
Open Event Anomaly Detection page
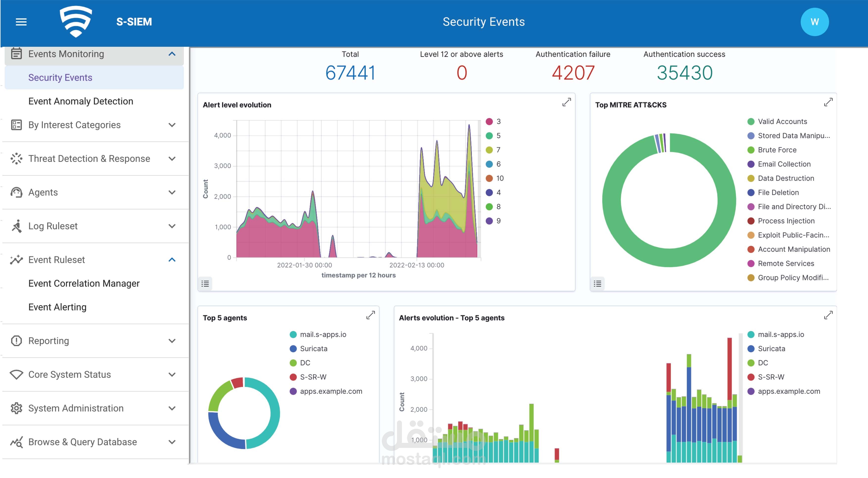(x=80, y=101)
